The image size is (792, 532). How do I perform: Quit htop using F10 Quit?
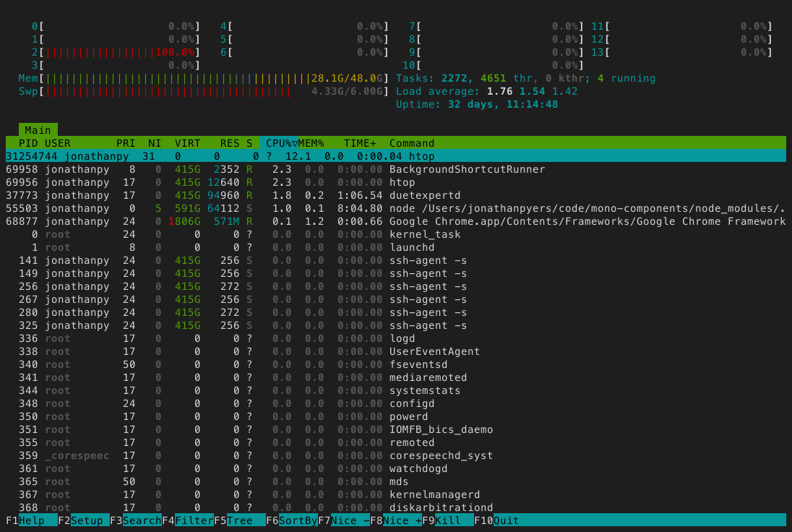[495, 520]
